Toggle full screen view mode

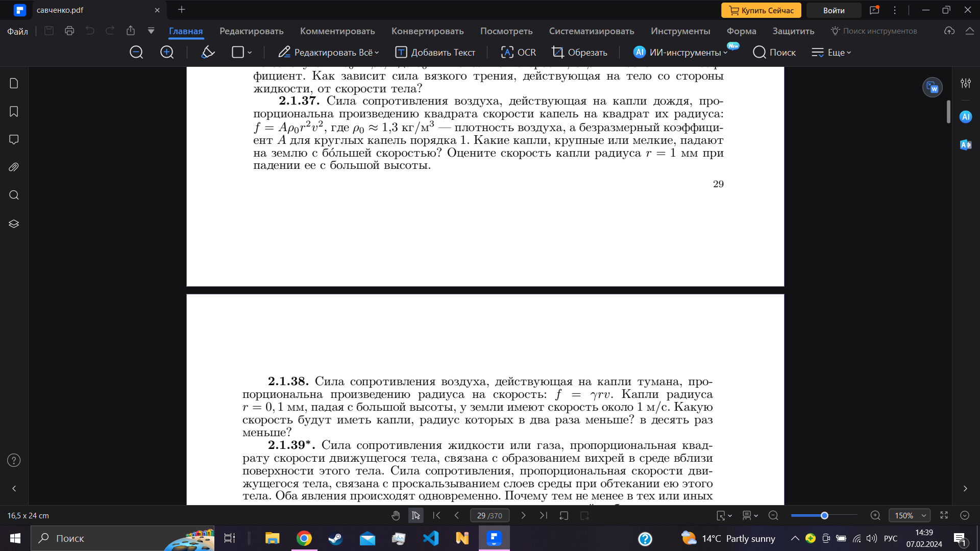[944, 516]
